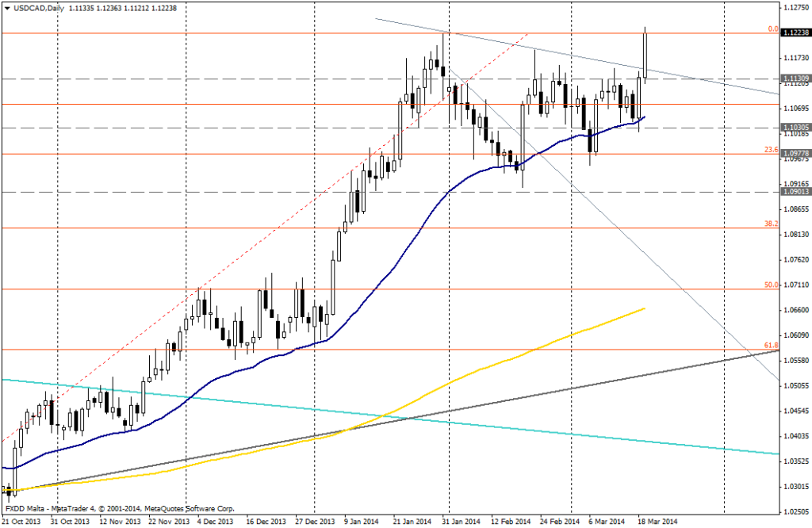Open the dropdown arrow beside USDCAD,Daily
This screenshot has height=528, width=812.
pyautogui.click(x=7, y=7)
